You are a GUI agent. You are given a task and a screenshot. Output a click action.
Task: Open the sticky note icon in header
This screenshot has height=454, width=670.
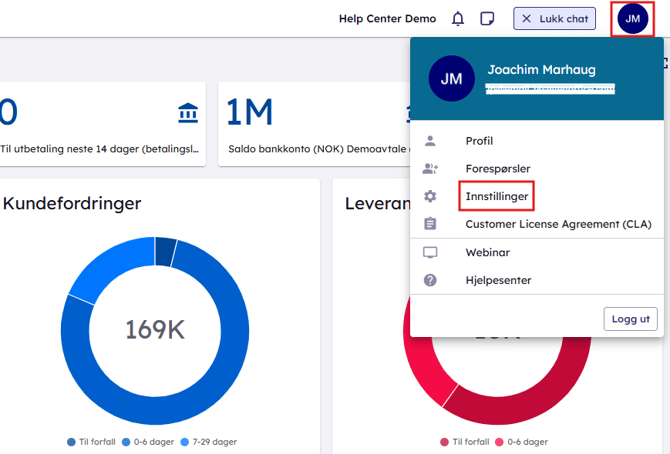487,19
